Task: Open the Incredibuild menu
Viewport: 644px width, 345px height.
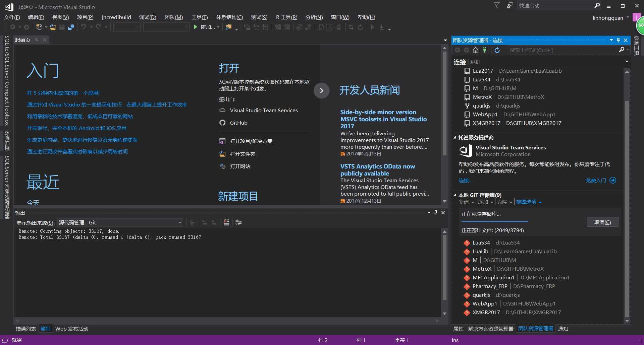Action: (x=116, y=17)
